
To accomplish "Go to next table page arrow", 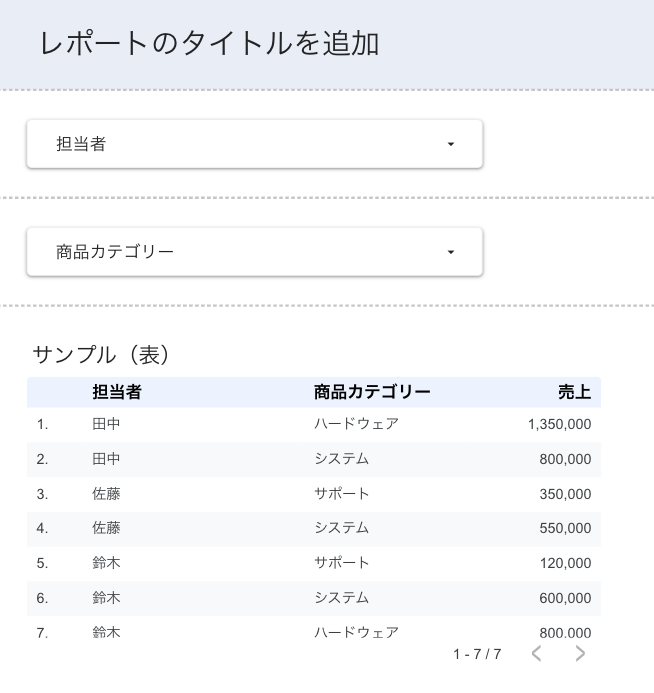I will [x=580, y=654].
